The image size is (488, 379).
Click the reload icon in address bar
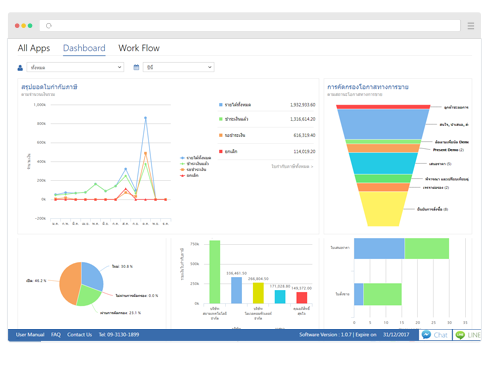[49, 26]
